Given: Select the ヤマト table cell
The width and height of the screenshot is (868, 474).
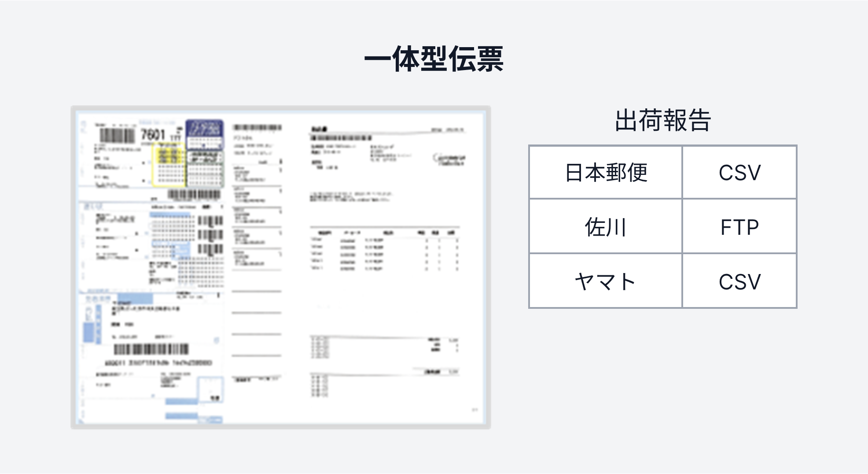Looking at the screenshot, I should pyautogui.click(x=606, y=281).
